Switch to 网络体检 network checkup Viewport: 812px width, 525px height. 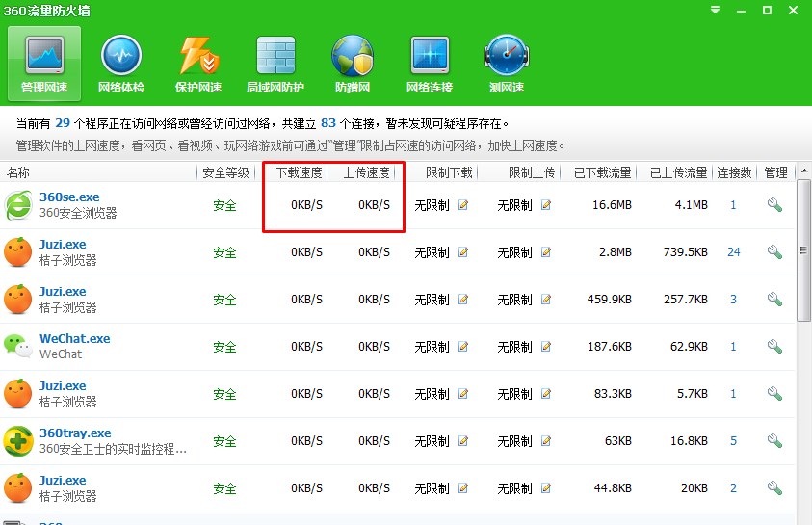click(x=121, y=64)
